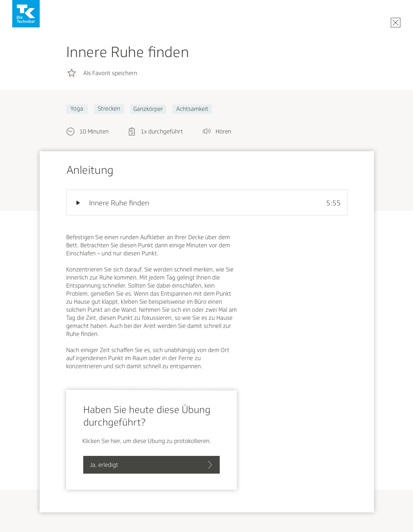Click the audio track title
The image size is (413, 532).
click(x=119, y=203)
